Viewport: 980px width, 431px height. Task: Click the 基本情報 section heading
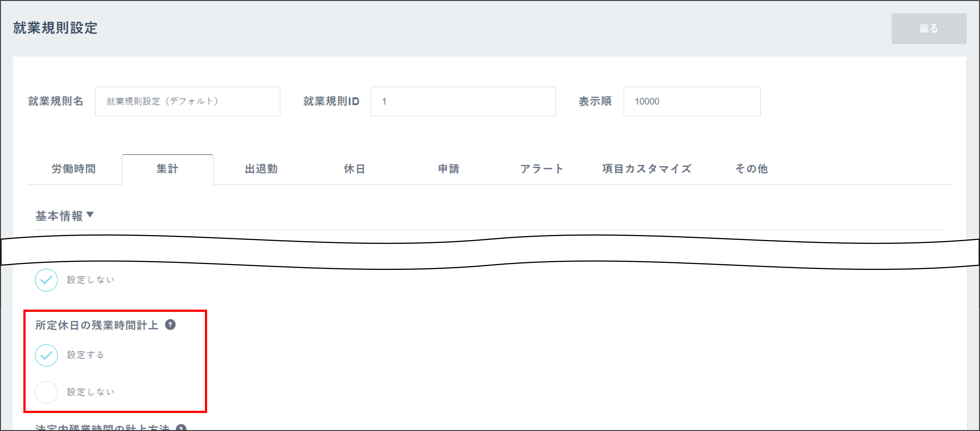[x=59, y=216]
